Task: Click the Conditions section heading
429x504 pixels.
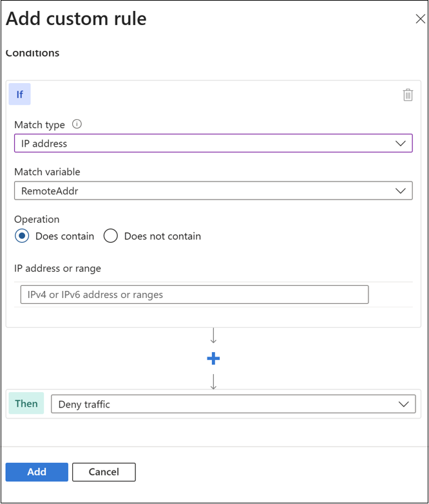Action: tap(32, 53)
